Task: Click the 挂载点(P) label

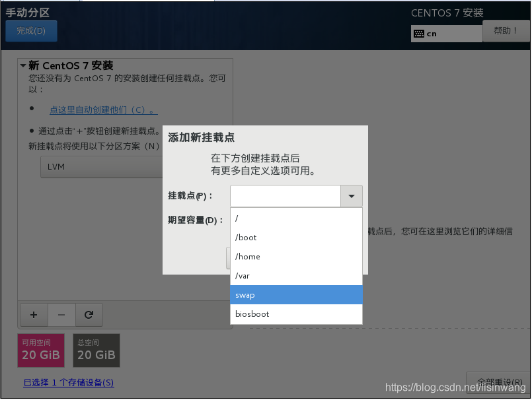Action: [190, 196]
